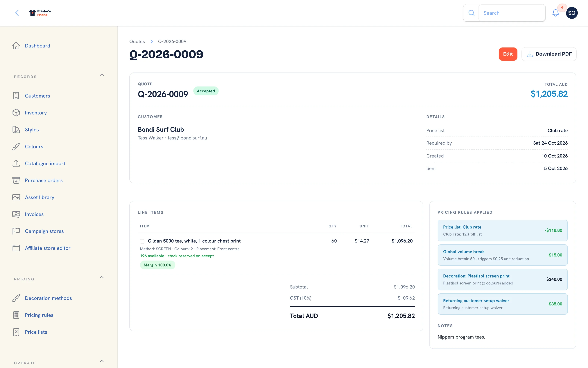Click the back arrow icon
This screenshot has width=588, height=368.
point(17,13)
